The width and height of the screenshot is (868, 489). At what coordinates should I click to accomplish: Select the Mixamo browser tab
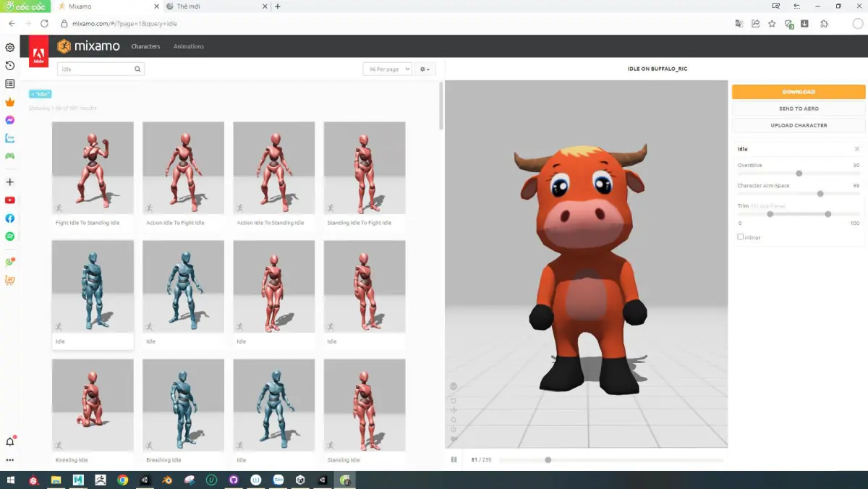pos(107,6)
